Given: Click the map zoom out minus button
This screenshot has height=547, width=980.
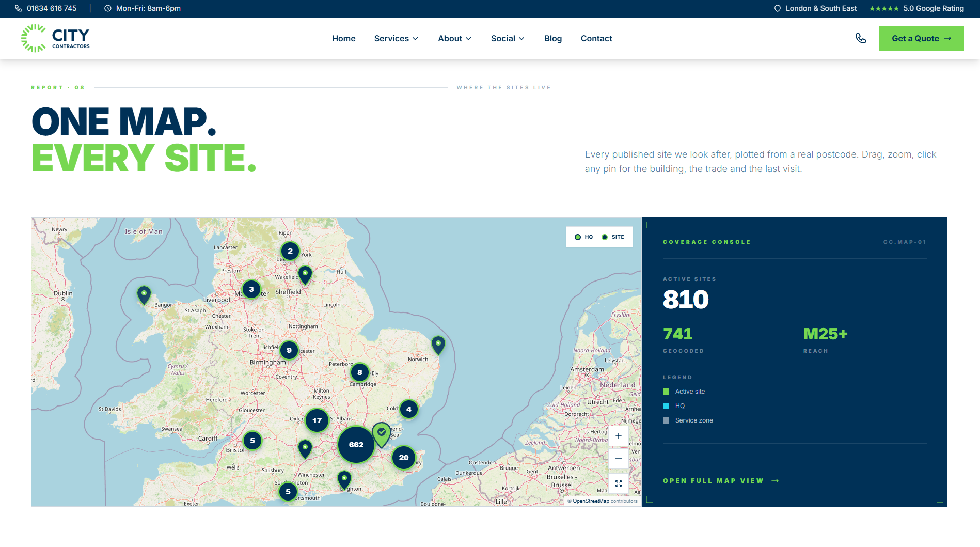Looking at the screenshot, I should 619,459.
